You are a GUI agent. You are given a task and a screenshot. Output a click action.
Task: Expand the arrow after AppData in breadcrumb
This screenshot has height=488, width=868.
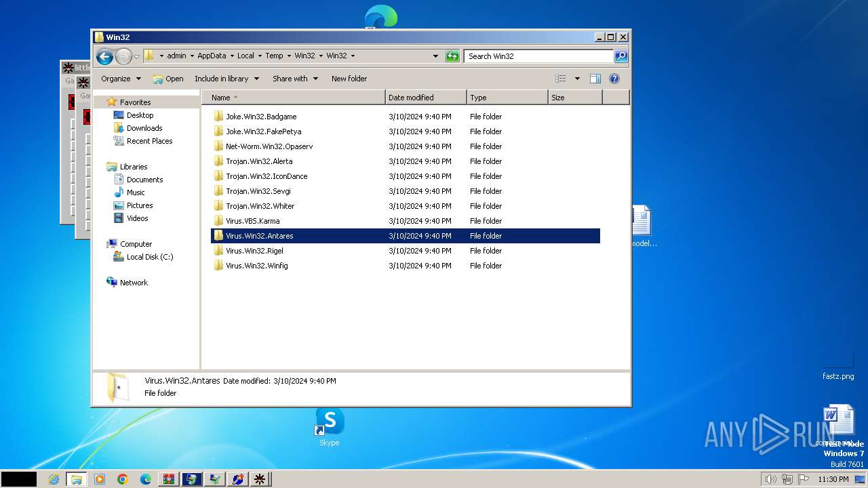[x=232, y=56]
